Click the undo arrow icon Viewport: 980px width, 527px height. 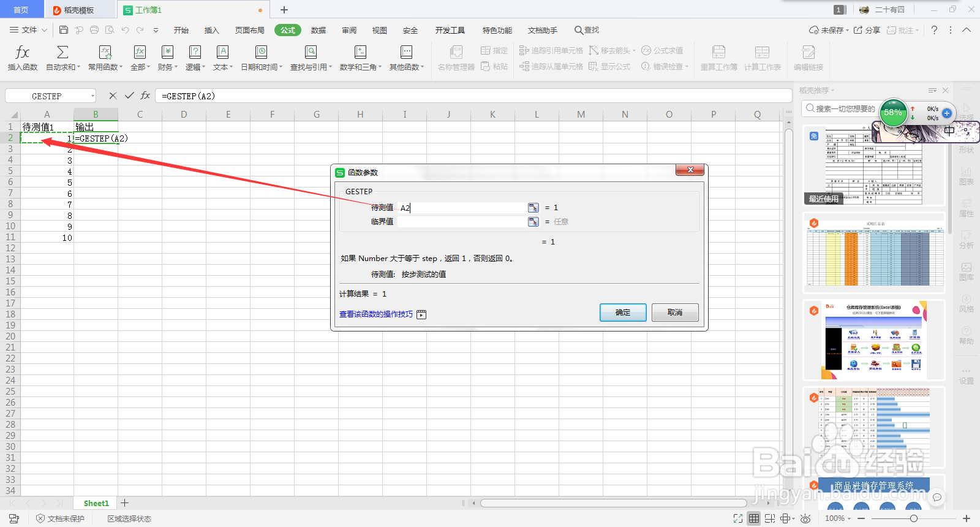pyautogui.click(x=126, y=30)
